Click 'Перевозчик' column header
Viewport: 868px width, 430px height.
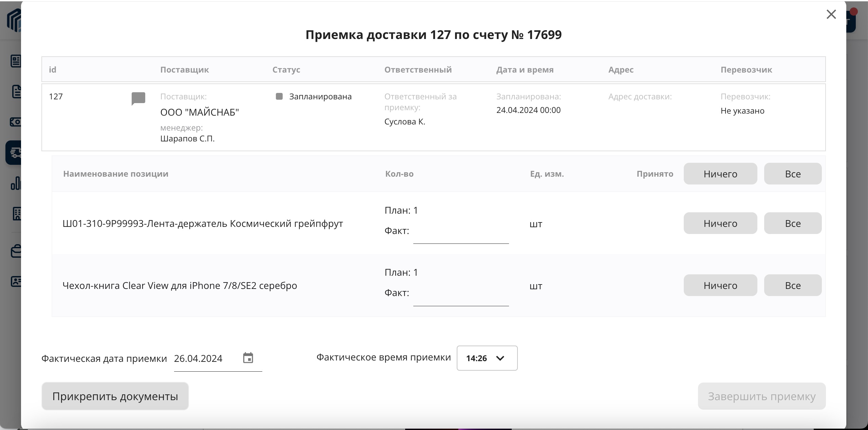[746, 70]
